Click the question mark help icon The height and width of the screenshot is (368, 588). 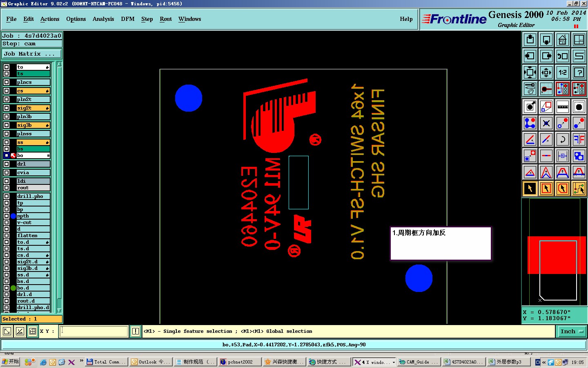coord(579,72)
